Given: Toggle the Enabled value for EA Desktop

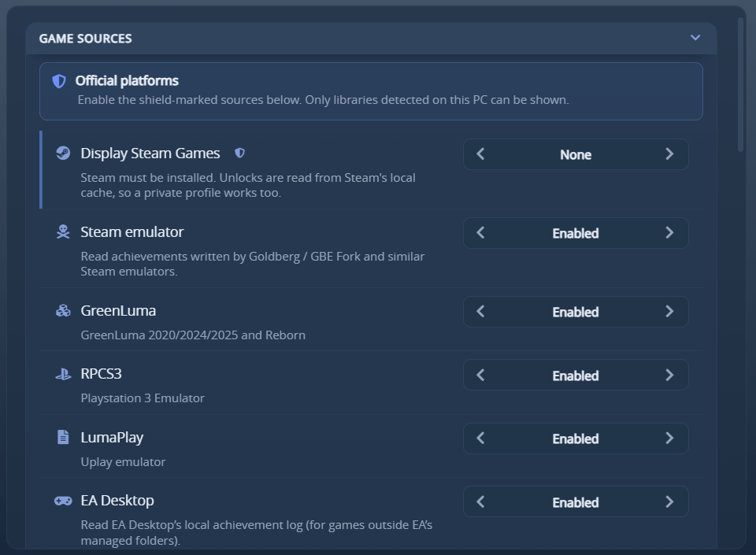Looking at the screenshot, I should [576, 502].
